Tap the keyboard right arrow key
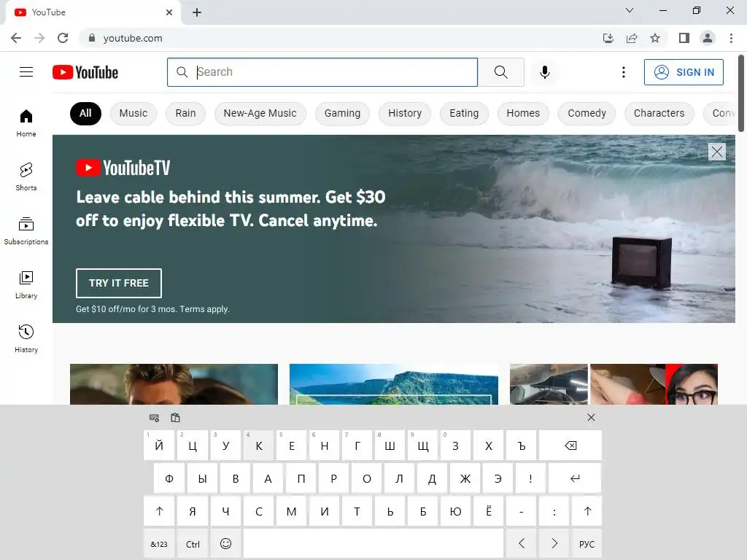 (554, 544)
